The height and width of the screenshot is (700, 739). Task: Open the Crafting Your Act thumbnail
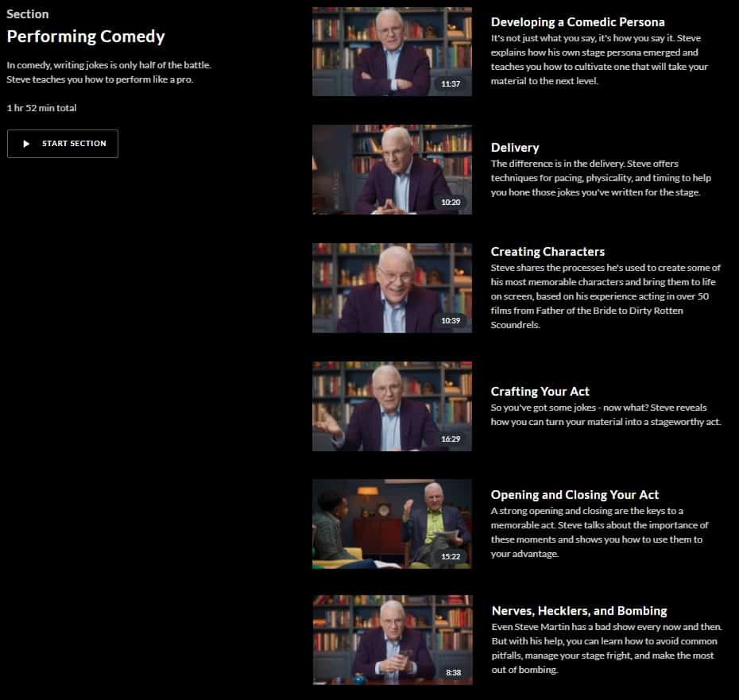[x=392, y=406]
